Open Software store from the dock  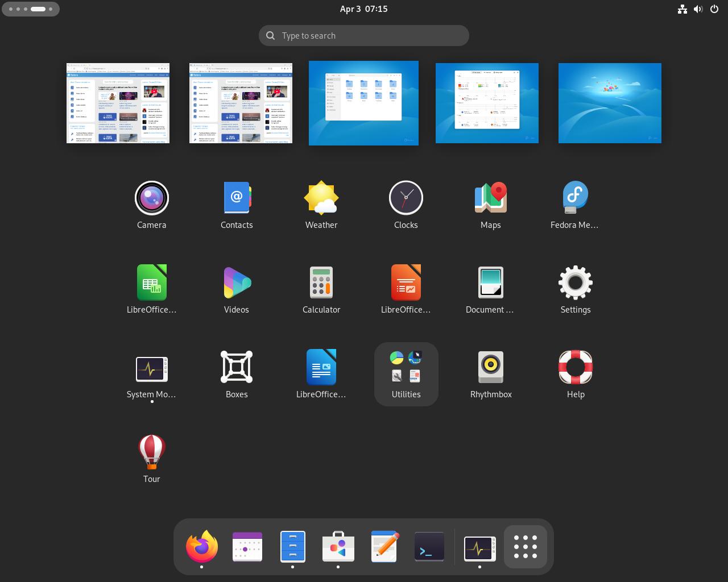pos(338,547)
